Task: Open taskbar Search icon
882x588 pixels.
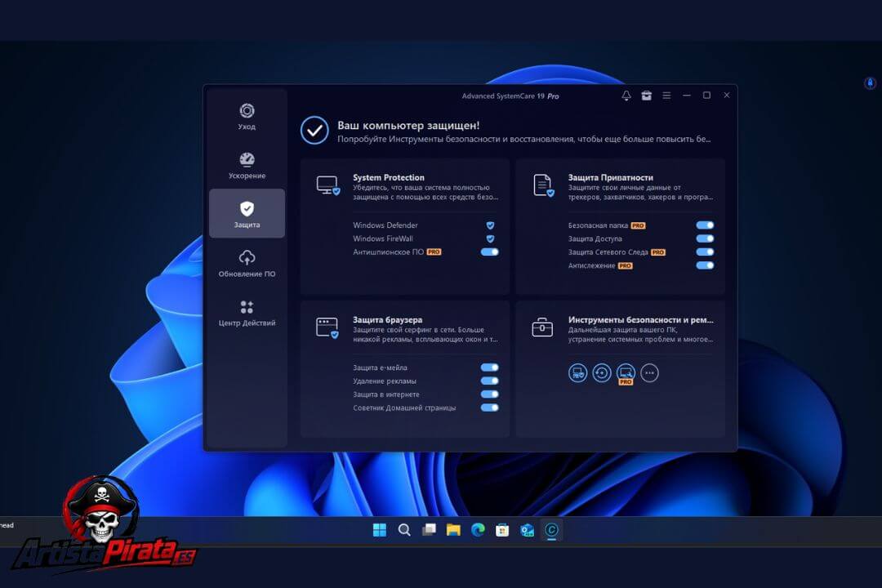Action: (404, 530)
